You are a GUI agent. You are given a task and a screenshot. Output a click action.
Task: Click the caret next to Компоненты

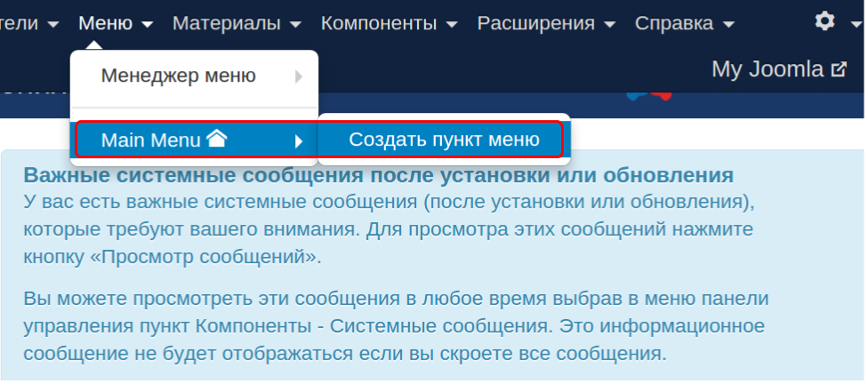click(x=452, y=24)
